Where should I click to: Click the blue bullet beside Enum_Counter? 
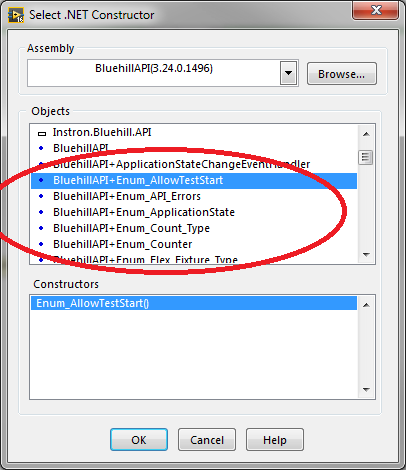tap(41, 244)
